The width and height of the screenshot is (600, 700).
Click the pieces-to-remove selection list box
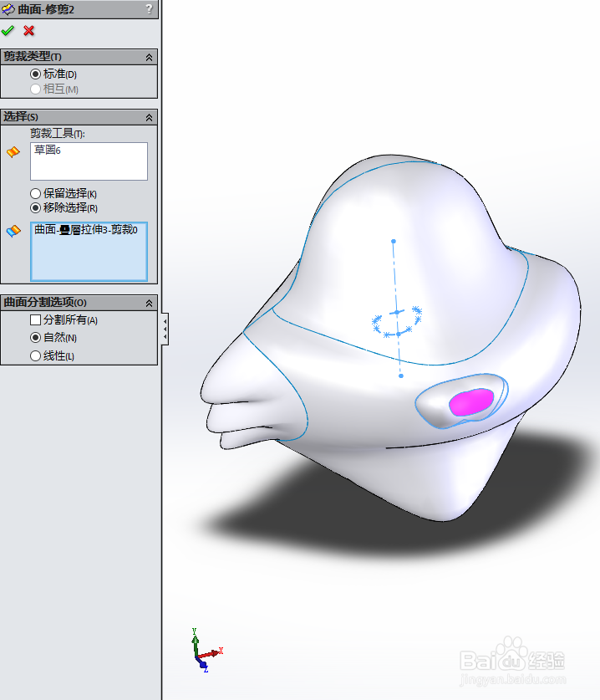89,252
